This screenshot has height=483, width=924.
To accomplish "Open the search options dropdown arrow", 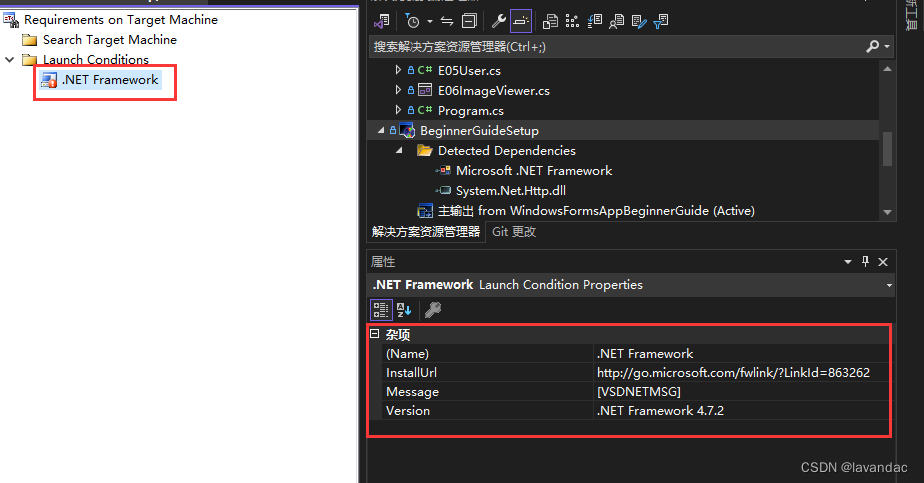I will pos(887,47).
